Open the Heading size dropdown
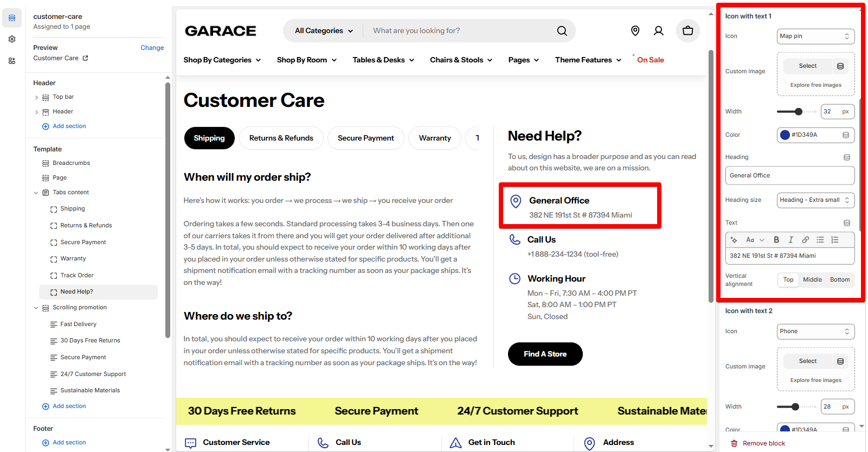The height and width of the screenshot is (452, 868). [x=815, y=200]
